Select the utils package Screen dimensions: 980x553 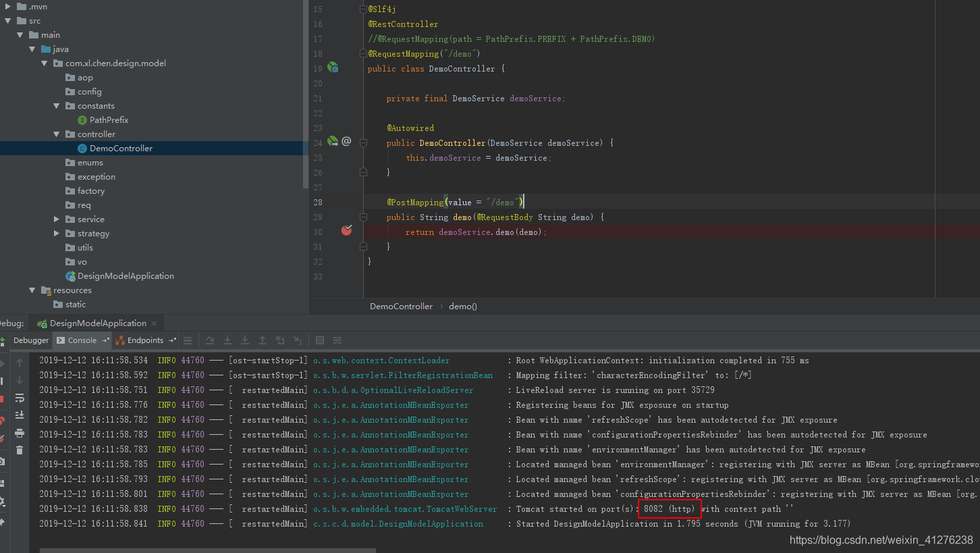click(85, 248)
